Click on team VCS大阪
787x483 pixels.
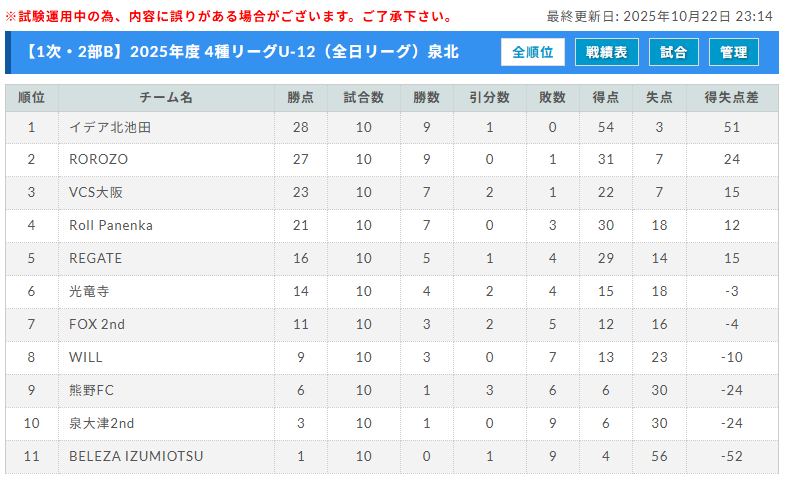(96, 192)
